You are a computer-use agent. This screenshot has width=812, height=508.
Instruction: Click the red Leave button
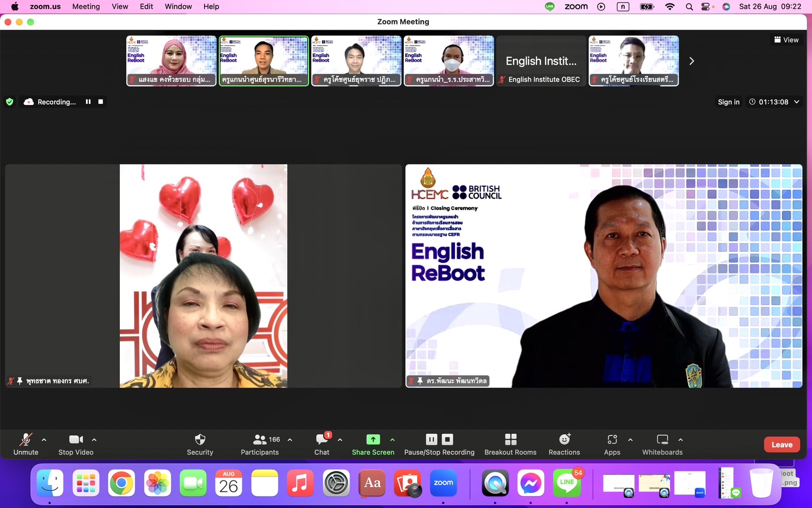tap(781, 445)
